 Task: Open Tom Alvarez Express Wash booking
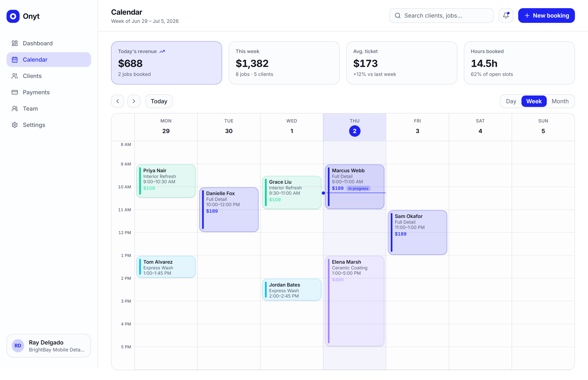(x=166, y=267)
